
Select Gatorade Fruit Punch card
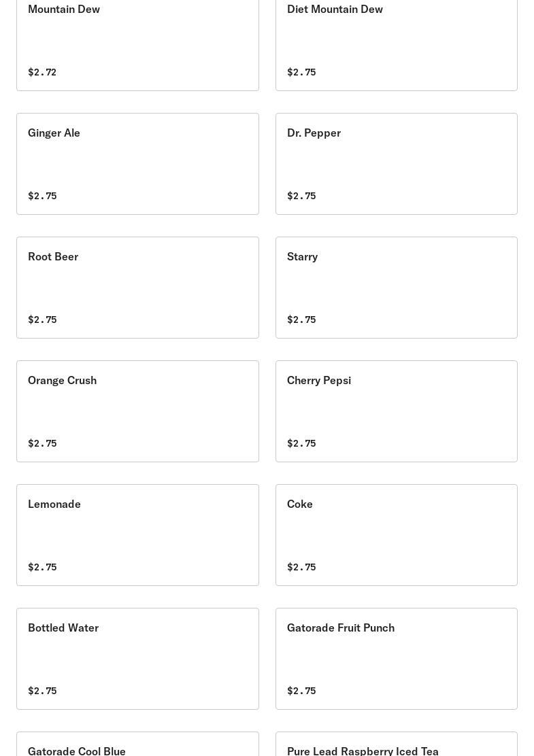coord(396,658)
